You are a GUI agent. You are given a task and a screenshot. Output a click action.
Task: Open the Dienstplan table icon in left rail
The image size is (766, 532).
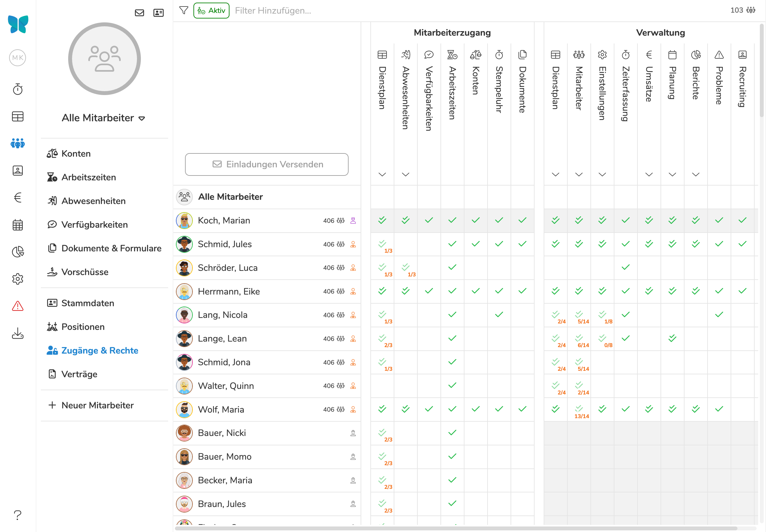18,117
